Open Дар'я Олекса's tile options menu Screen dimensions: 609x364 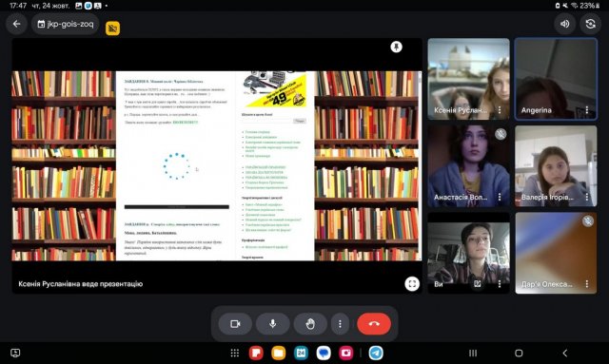[x=587, y=284]
